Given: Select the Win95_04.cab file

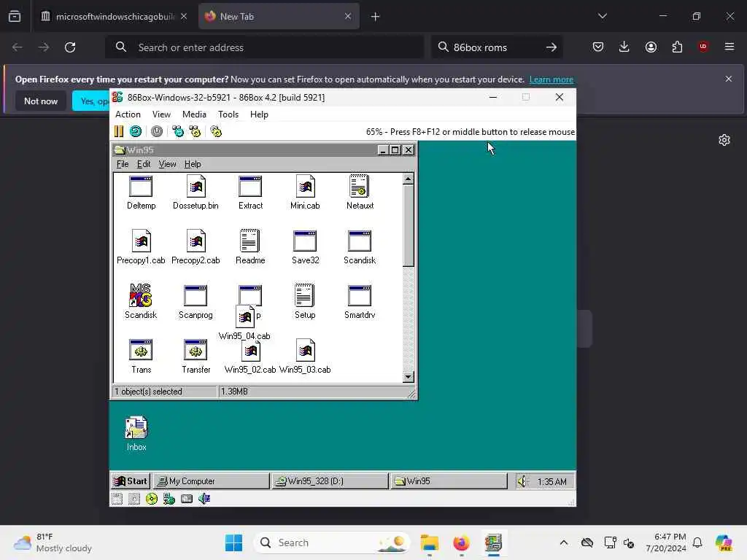Looking at the screenshot, I should [x=245, y=323].
